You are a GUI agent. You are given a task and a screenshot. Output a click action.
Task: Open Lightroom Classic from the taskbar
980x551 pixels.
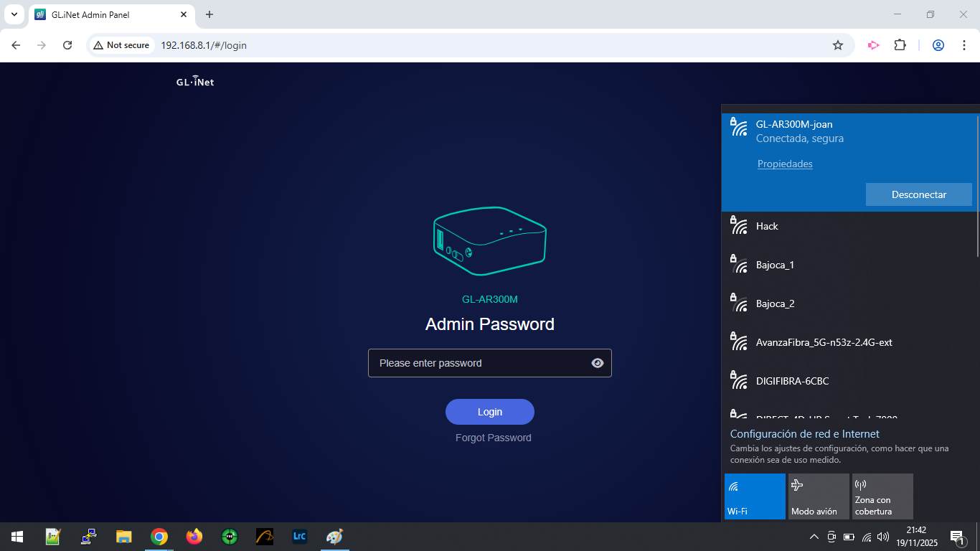tap(299, 536)
